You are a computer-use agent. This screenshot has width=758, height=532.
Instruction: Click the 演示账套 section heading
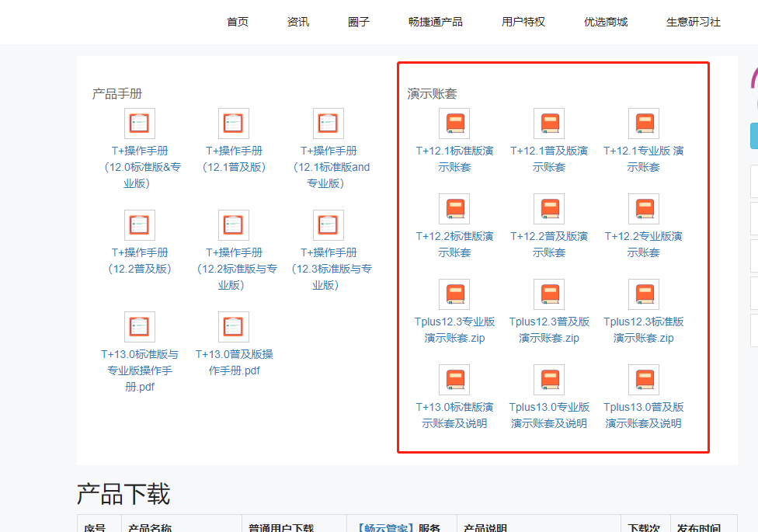(432, 93)
